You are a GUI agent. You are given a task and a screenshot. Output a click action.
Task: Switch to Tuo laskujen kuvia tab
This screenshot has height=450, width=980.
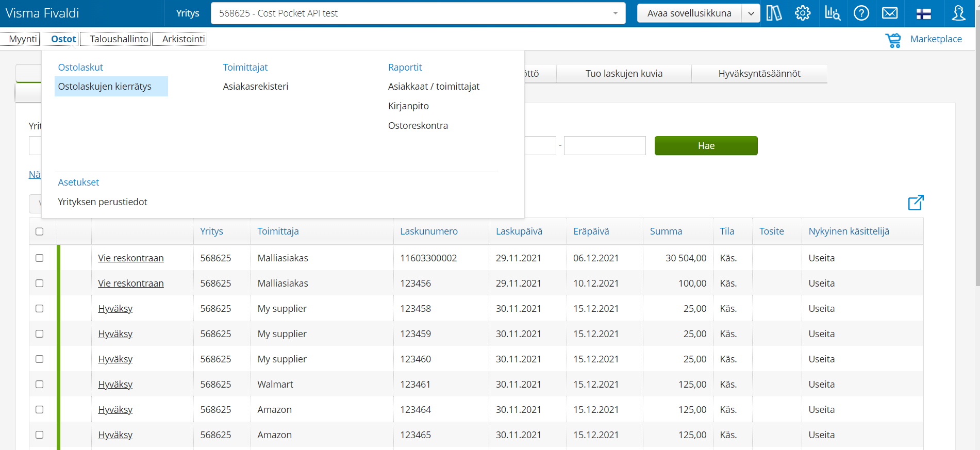624,74
